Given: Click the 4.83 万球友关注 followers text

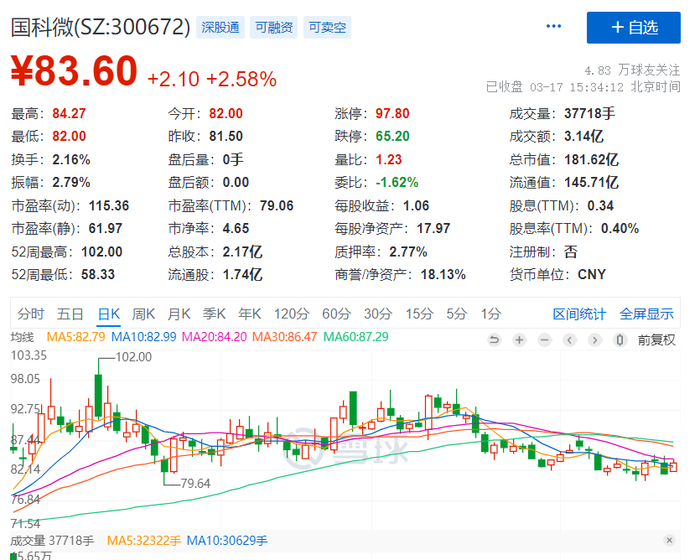Looking at the screenshot, I should point(632,70).
